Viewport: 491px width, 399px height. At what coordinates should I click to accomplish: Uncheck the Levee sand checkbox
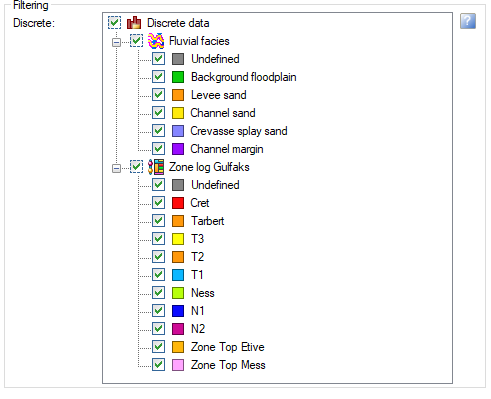click(158, 95)
